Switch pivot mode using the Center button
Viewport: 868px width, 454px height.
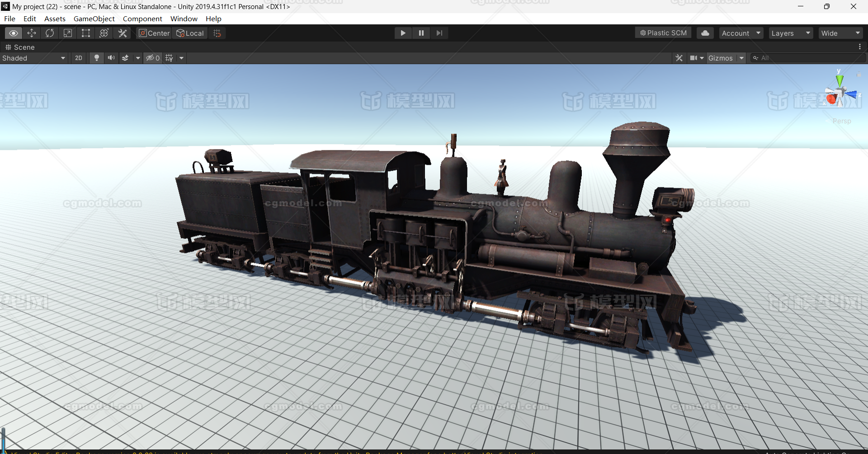coord(154,33)
